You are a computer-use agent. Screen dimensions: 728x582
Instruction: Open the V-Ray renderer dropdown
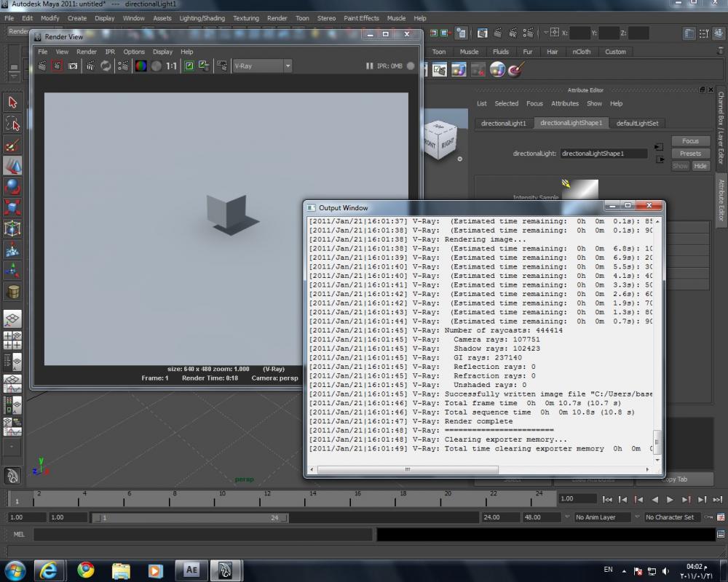coord(262,66)
